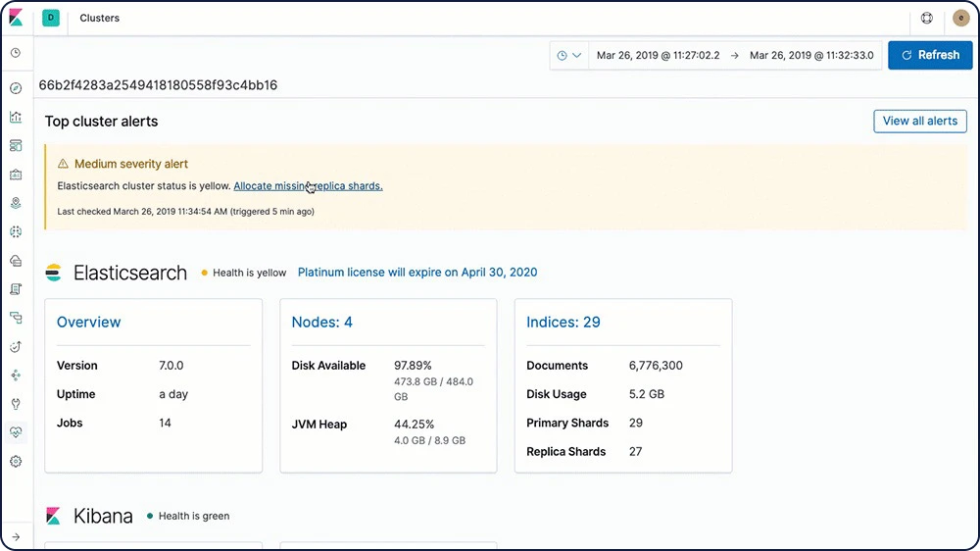Open Dev Tools wrench icon
Viewport: 980px width, 551px height.
16,404
